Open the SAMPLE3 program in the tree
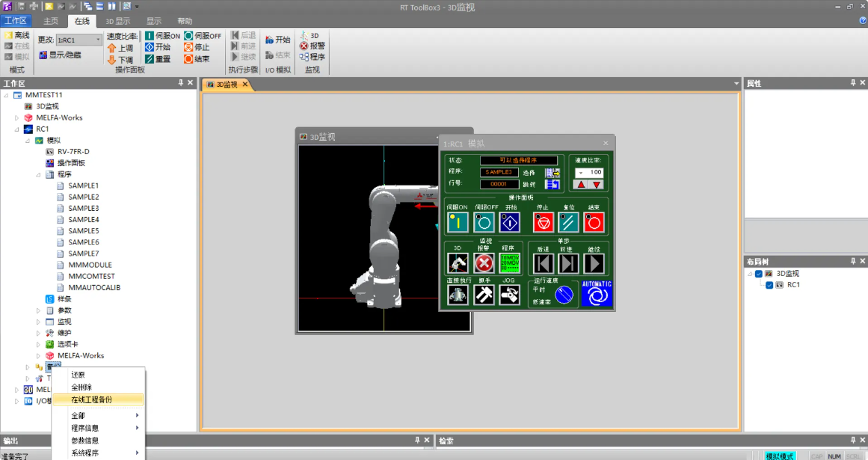This screenshot has height=460, width=868. 83,208
